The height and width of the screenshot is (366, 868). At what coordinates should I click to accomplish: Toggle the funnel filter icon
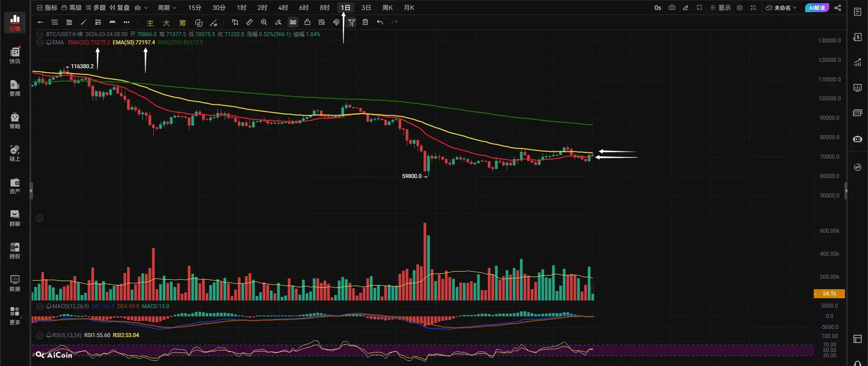pyautogui.click(x=352, y=22)
